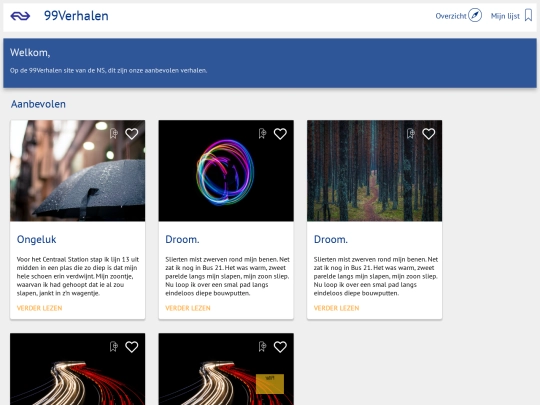
Task: Click Verder lezen on the light-circle Droom card
Action: tap(188, 308)
